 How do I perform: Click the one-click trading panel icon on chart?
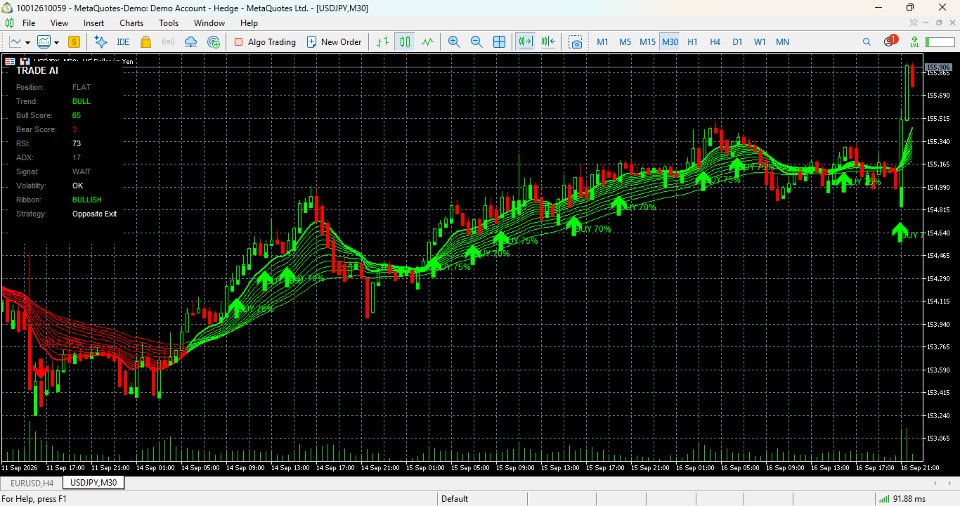point(25,61)
